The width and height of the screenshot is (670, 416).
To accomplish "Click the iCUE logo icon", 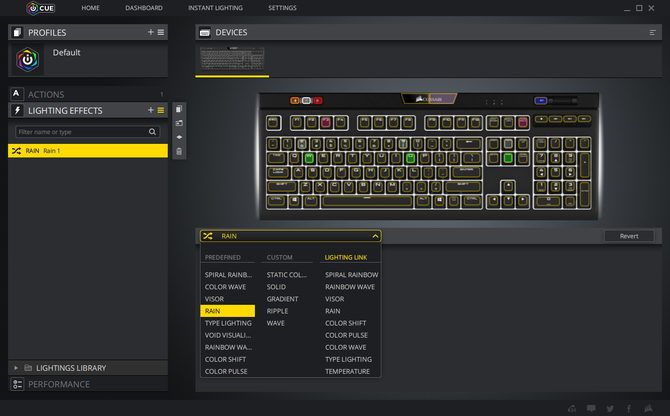I will click(40, 8).
